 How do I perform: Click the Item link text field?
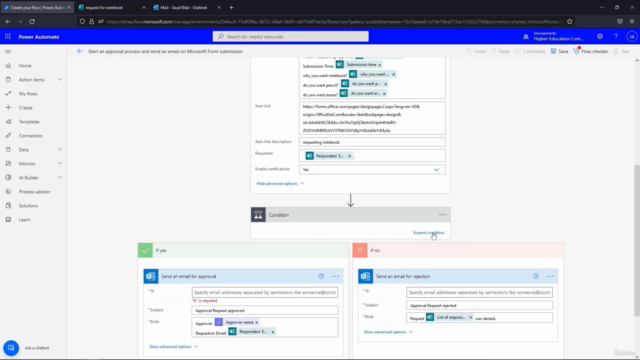coord(372,118)
